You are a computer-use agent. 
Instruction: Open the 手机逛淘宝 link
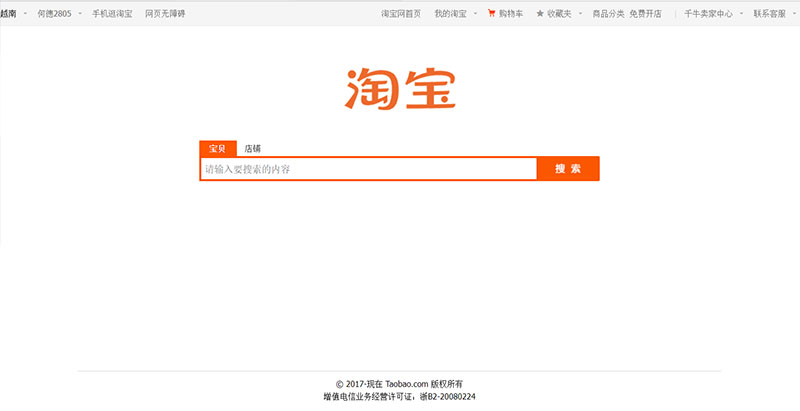point(112,14)
